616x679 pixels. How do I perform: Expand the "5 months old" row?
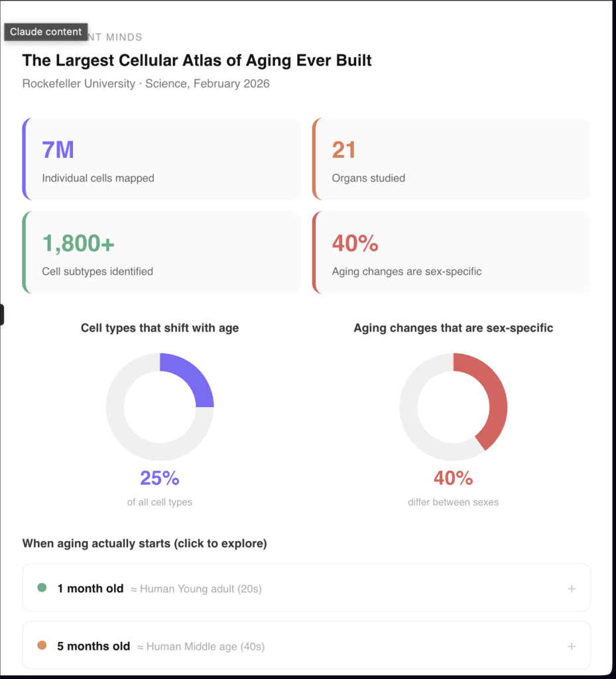(x=306, y=646)
